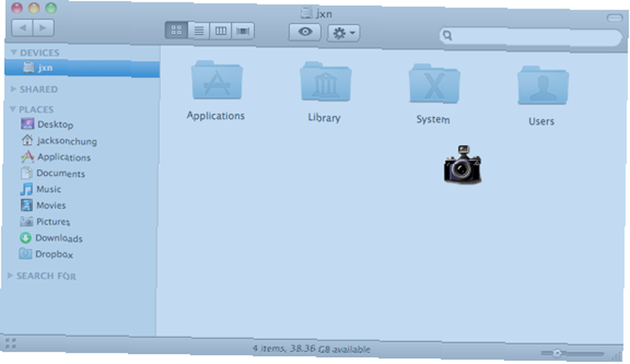Collapse the DEVICES section
Viewport: 630px width, 364px height.
(14, 52)
